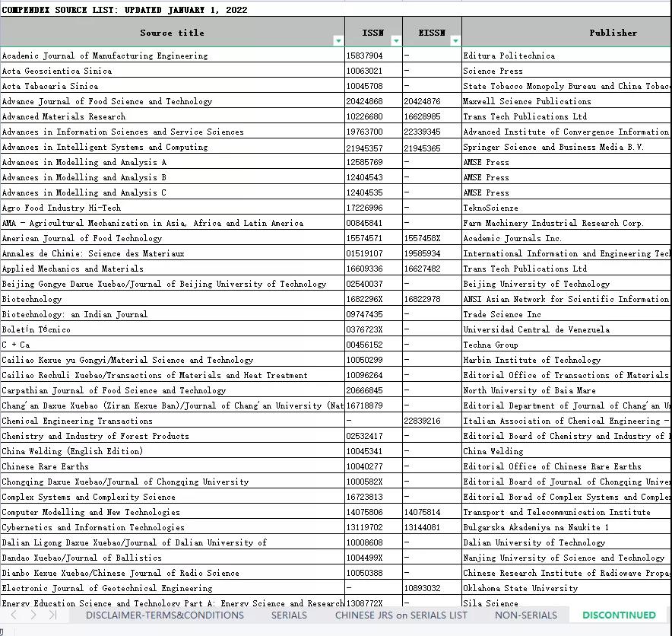Select publisher cell TeknoScienze
This screenshot has width=672, height=636.
click(566, 208)
